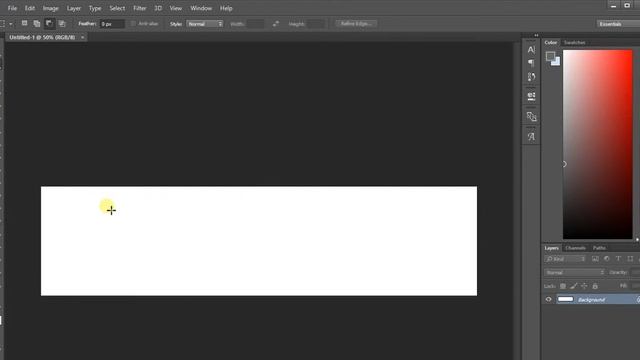Open the Layer menu
The image size is (640, 360).
click(x=74, y=8)
